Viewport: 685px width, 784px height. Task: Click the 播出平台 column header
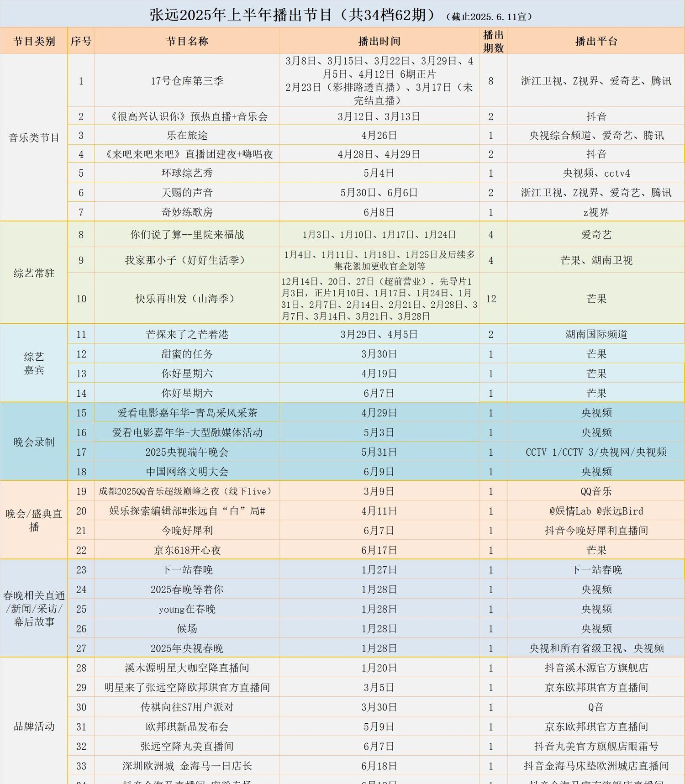596,41
